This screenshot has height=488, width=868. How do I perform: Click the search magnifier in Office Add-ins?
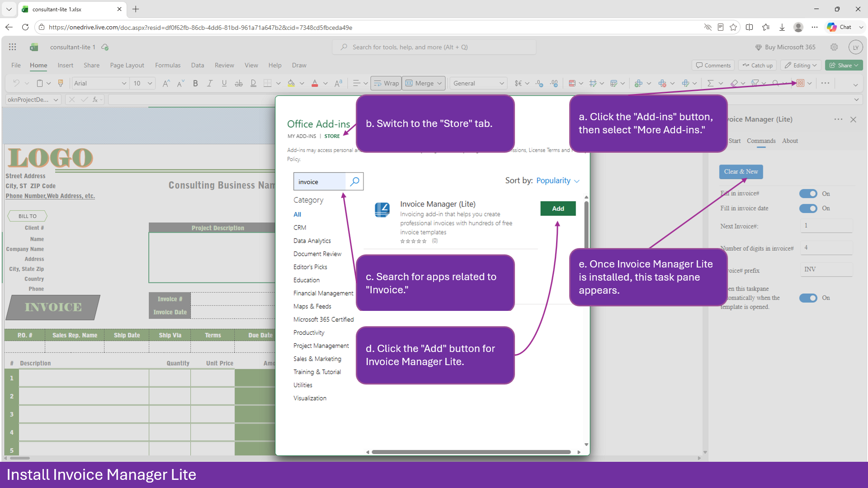click(355, 182)
